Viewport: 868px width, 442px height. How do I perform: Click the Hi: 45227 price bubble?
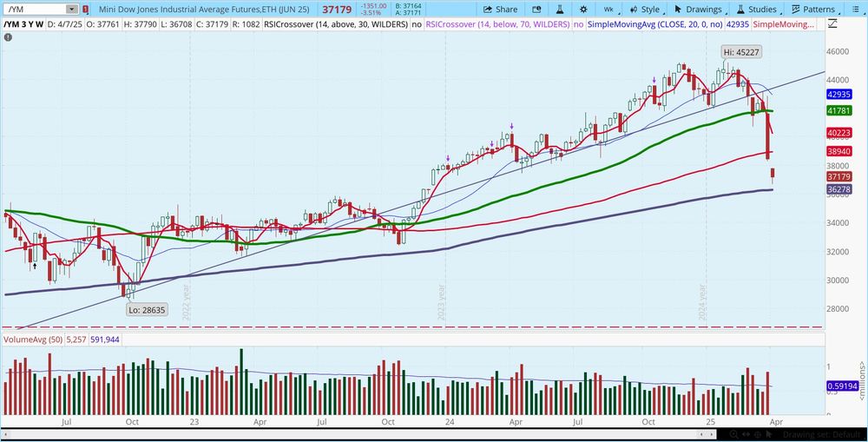[x=741, y=52]
